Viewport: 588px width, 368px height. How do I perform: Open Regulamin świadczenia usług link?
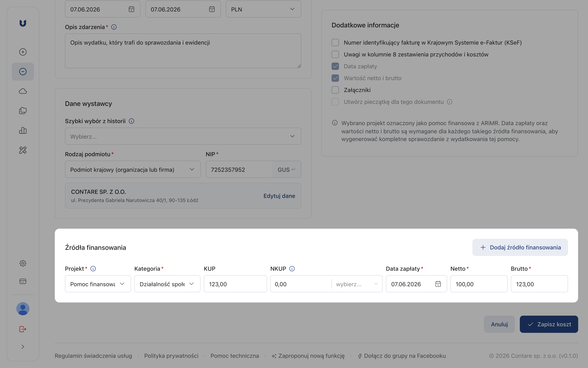pos(93,356)
